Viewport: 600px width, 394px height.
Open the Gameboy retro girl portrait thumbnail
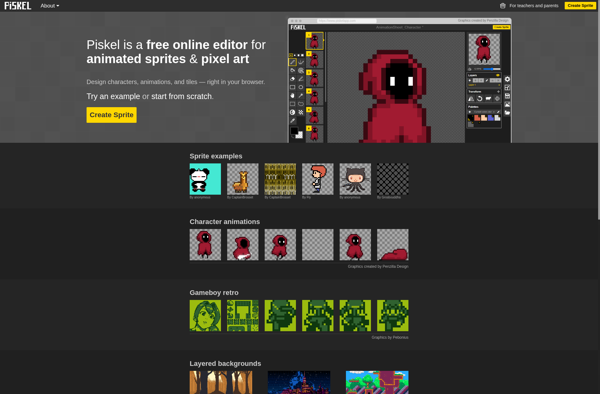205,316
